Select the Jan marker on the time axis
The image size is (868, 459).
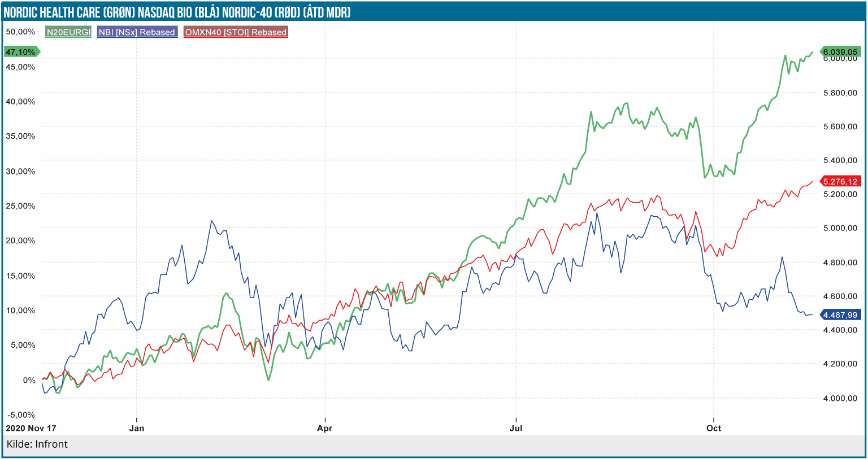click(x=137, y=428)
